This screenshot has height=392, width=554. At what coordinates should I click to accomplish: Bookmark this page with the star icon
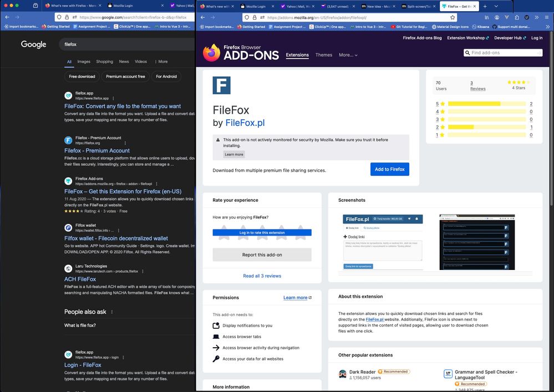(453, 17)
